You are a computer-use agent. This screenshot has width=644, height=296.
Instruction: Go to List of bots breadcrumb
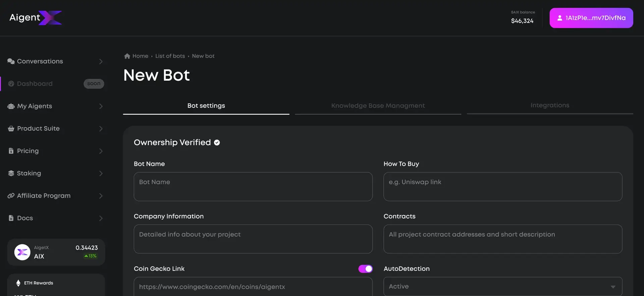[x=170, y=56]
